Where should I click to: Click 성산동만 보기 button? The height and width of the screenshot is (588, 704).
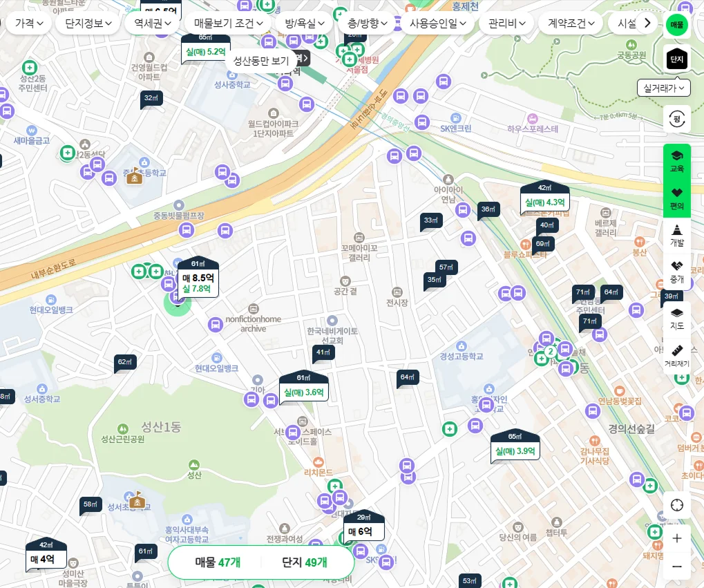pos(261,61)
